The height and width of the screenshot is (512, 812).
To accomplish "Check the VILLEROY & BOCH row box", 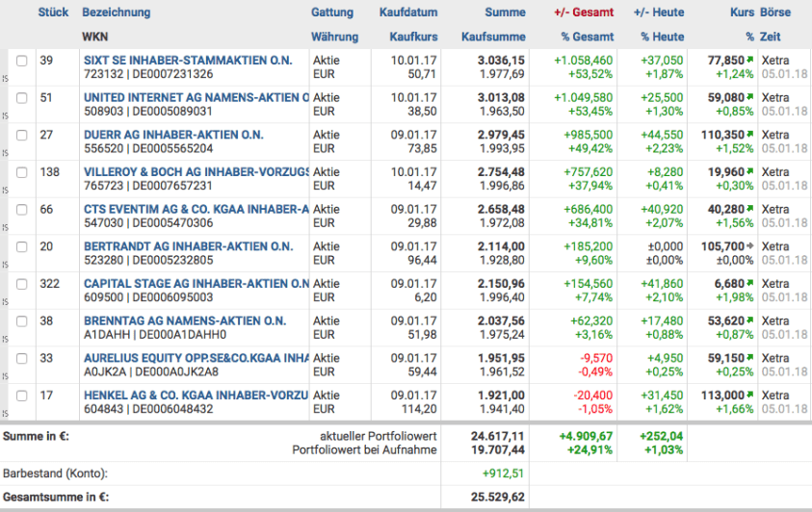I will (x=22, y=172).
